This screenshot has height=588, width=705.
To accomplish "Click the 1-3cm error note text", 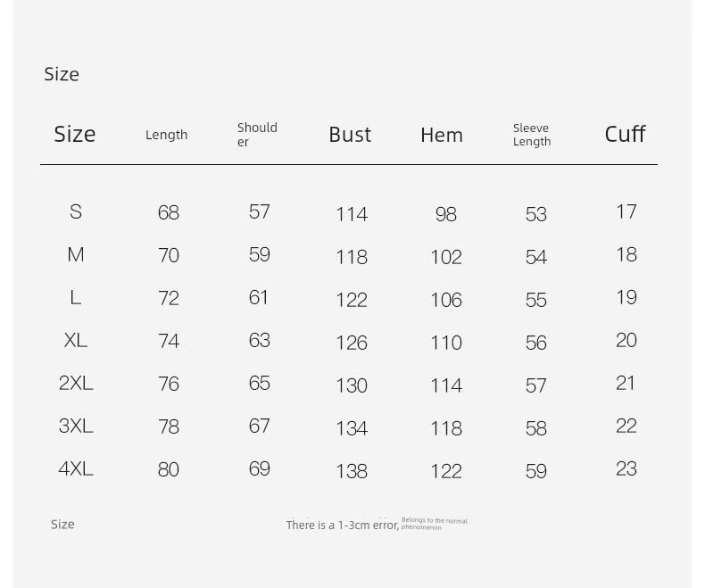I will [x=377, y=524].
